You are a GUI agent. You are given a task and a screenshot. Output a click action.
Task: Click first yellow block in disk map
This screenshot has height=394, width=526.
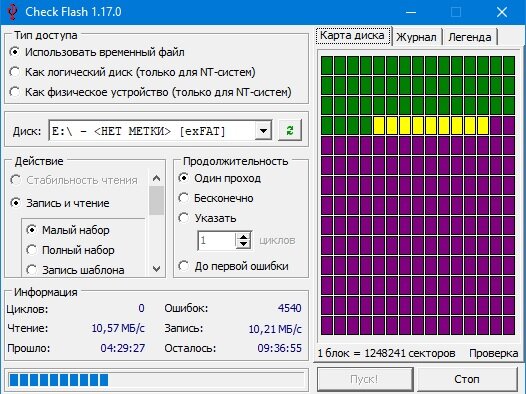(379, 126)
